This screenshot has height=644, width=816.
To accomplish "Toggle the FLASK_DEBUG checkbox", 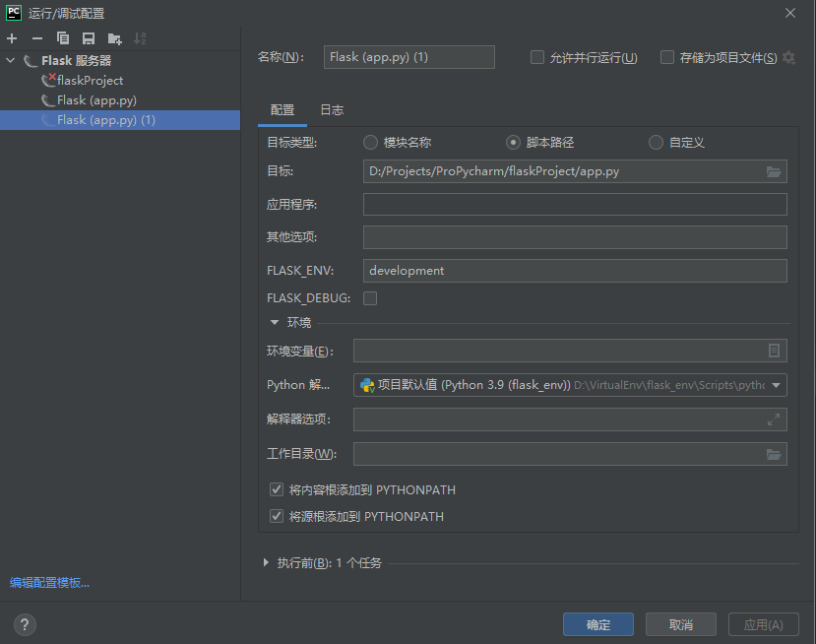I will 370,298.
